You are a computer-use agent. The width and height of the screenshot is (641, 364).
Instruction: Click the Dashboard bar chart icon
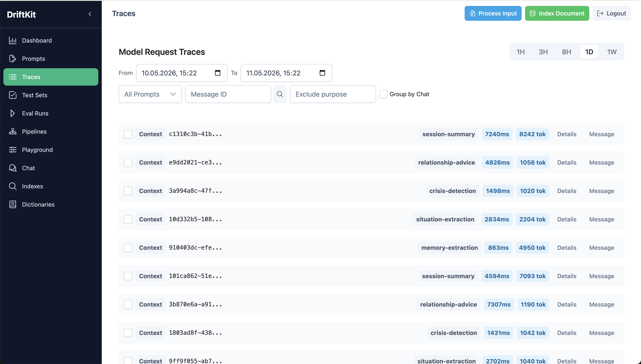13,40
